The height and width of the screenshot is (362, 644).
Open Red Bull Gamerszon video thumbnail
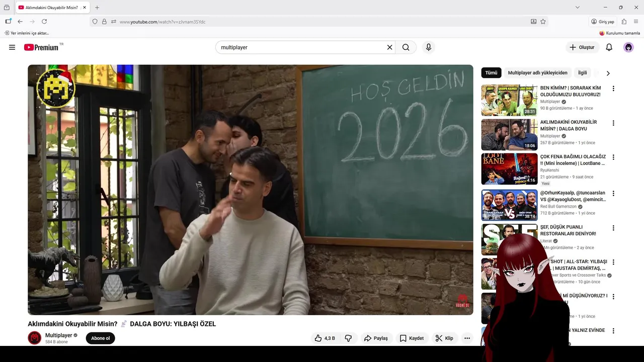tap(509, 205)
